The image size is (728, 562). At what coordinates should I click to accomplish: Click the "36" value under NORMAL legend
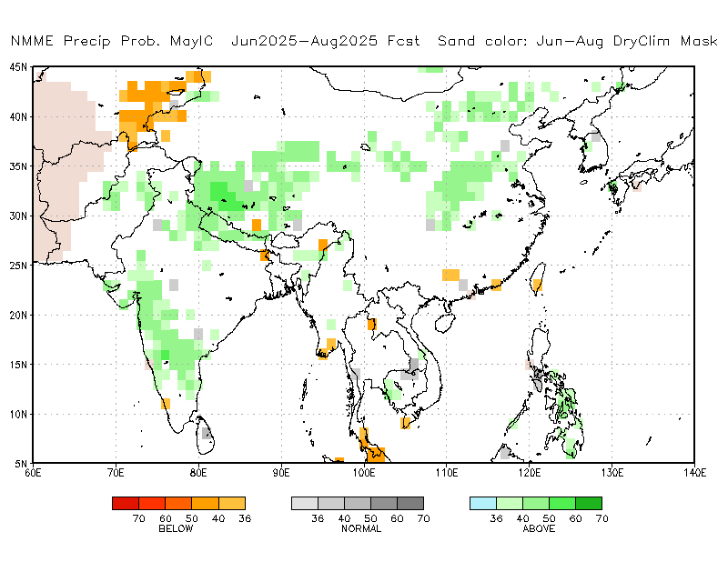tap(318, 518)
